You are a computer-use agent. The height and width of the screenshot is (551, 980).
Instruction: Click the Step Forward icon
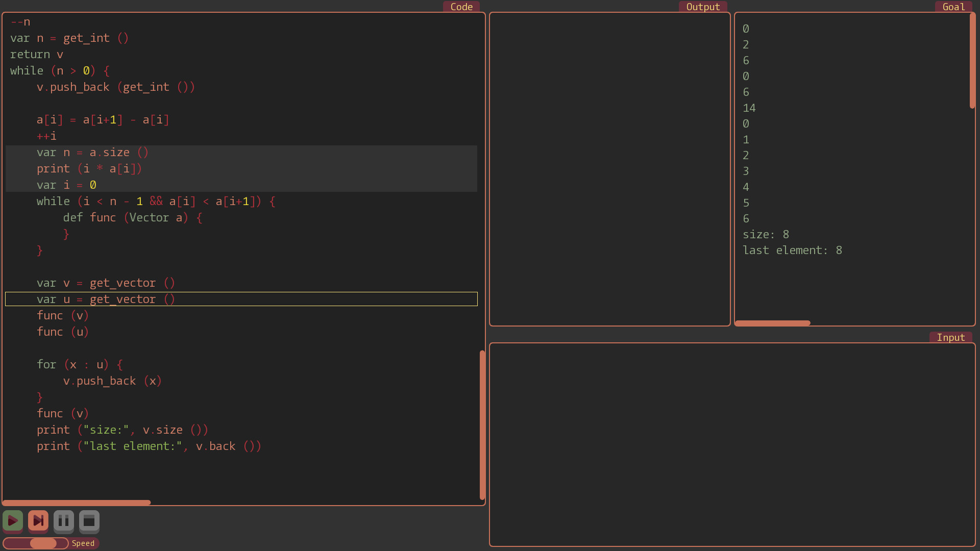pyautogui.click(x=38, y=521)
